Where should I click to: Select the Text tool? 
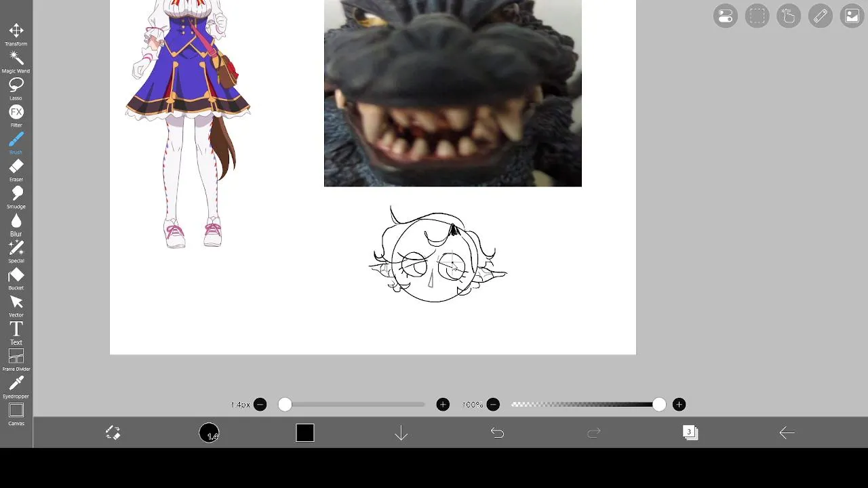[16, 333]
